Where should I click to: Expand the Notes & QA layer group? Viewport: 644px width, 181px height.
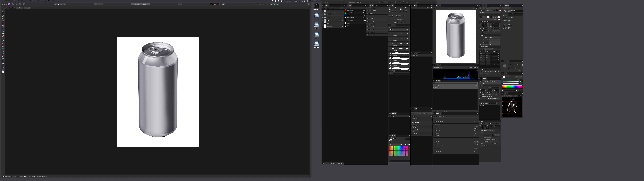point(323,11)
